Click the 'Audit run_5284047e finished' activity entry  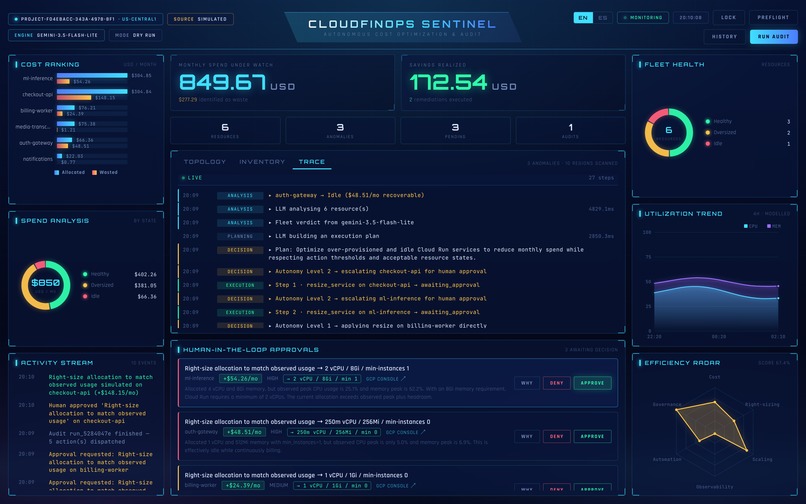pyautogui.click(x=86, y=438)
